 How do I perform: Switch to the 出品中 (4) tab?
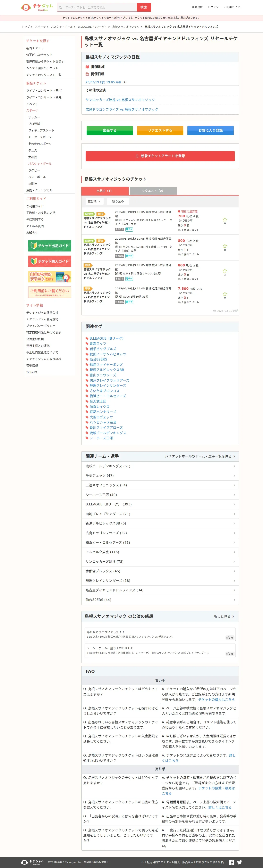click(105, 191)
